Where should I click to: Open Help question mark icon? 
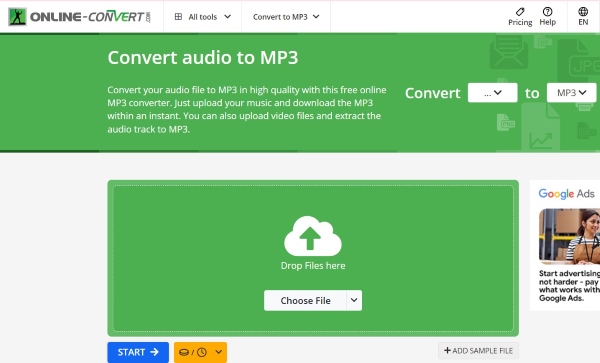pyautogui.click(x=547, y=11)
